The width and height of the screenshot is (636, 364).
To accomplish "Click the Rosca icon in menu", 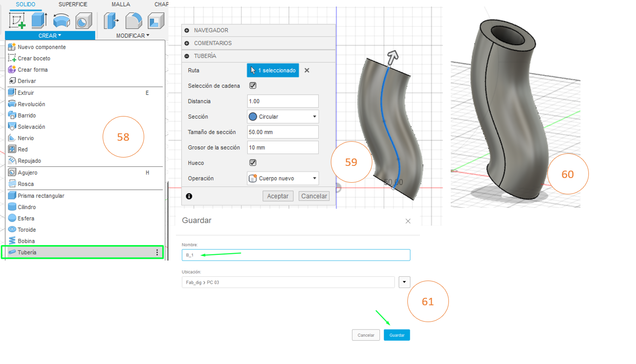I will click(x=12, y=184).
